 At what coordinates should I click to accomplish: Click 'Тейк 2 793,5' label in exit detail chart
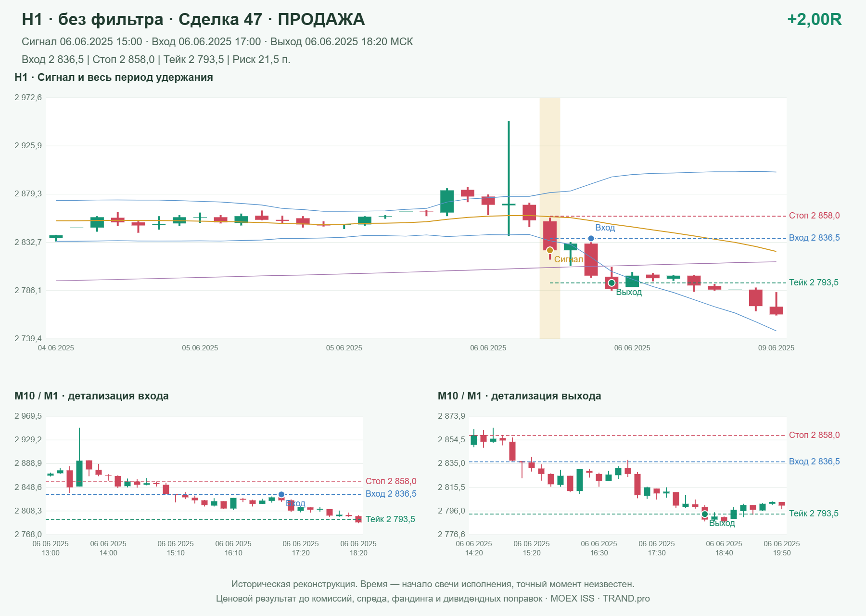[814, 513]
